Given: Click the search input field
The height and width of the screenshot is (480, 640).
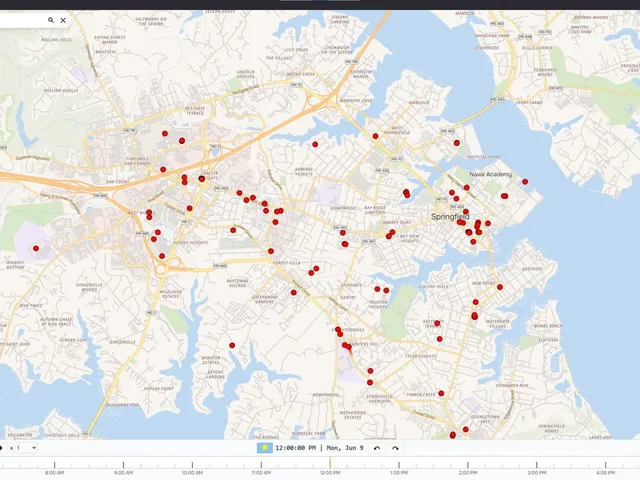Looking at the screenshot, I should [x=22, y=20].
